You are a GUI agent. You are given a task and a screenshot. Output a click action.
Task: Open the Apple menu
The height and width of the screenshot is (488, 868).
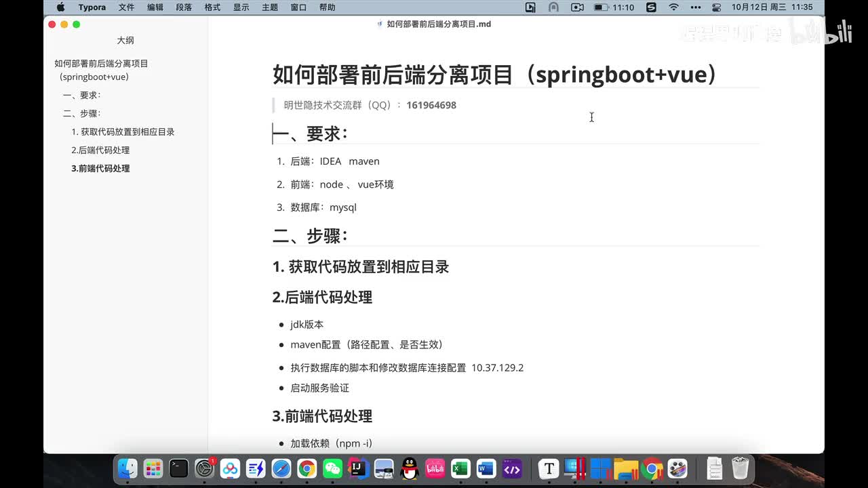[60, 7]
